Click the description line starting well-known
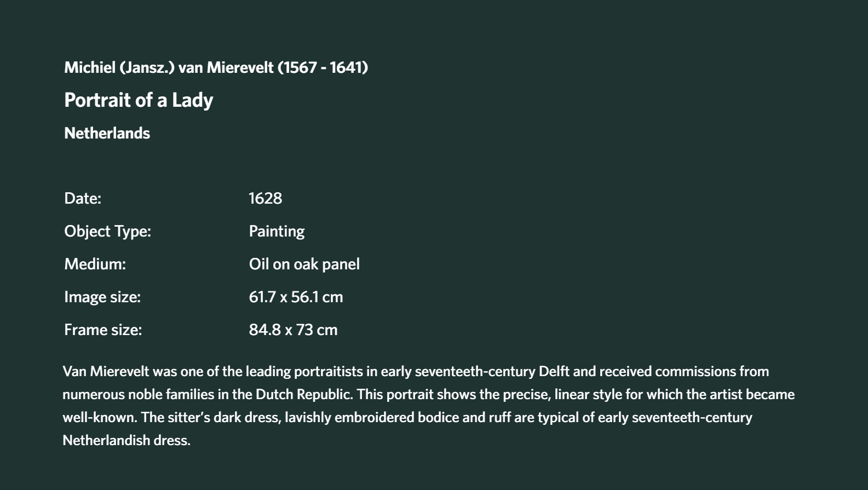This screenshot has height=490, width=868. [407, 417]
